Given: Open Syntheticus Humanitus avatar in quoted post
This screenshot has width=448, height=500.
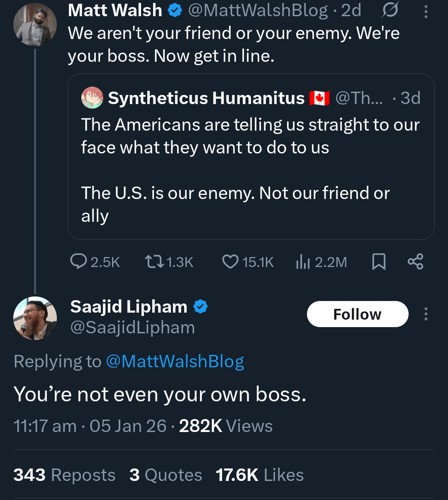Looking at the screenshot, I should 92,98.
